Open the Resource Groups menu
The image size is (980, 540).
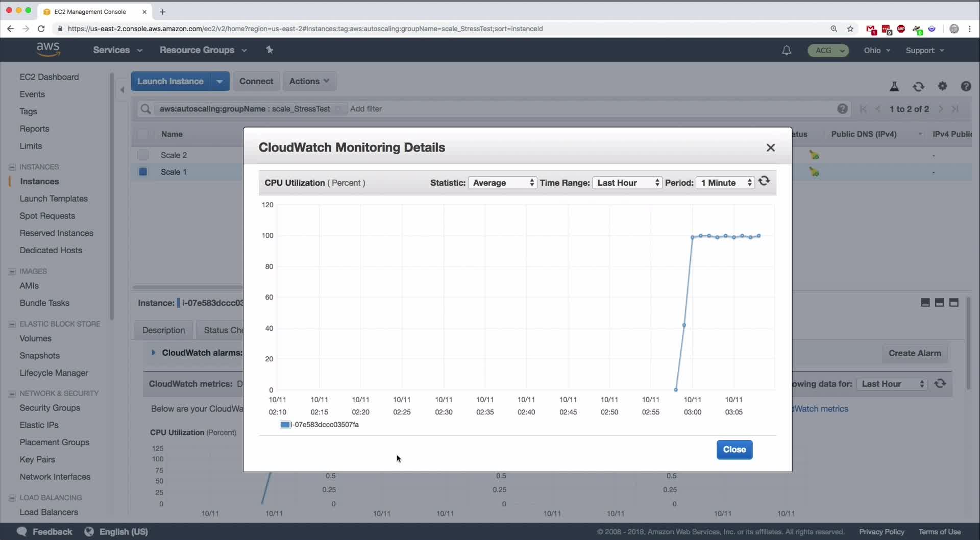coord(203,50)
